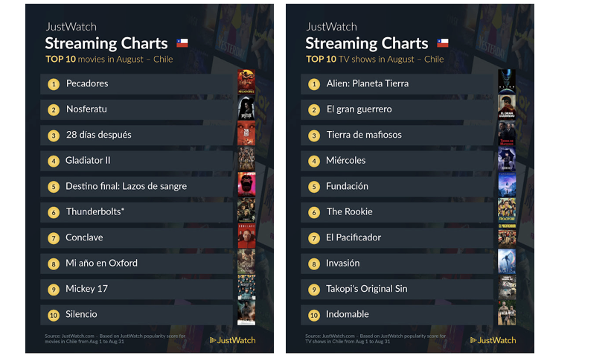The height and width of the screenshot is (364, 611).
Task: Click the Thunderbolts* poster thumbnail
Action: (246, 210)
